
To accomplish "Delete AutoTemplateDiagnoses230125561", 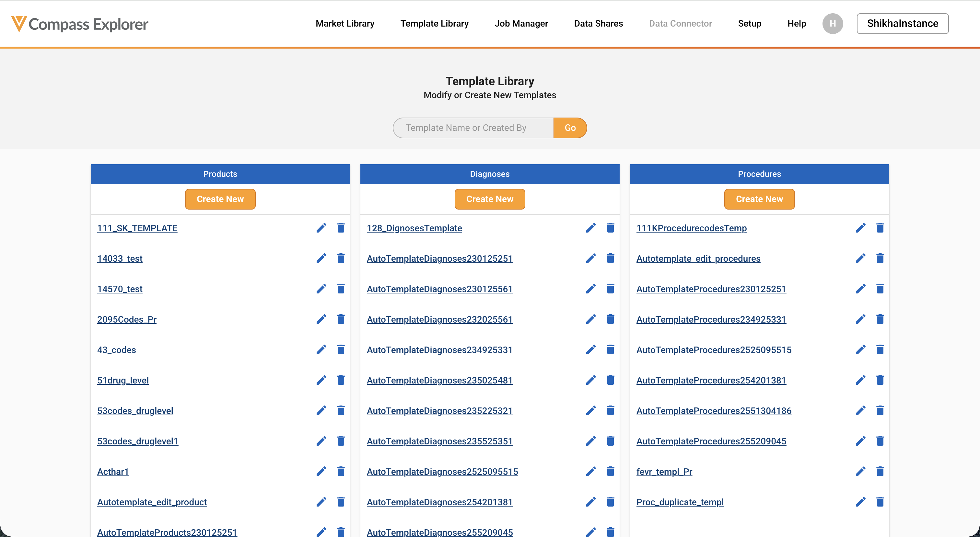I will (x=611, y=289).
